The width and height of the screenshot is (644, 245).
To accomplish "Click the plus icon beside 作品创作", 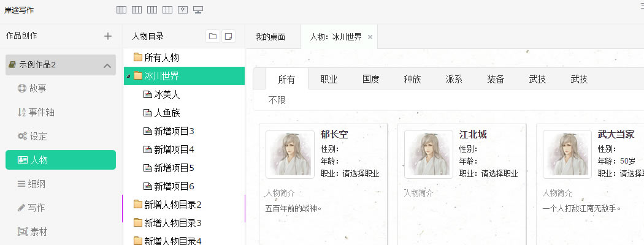I will tap(108, 36).
